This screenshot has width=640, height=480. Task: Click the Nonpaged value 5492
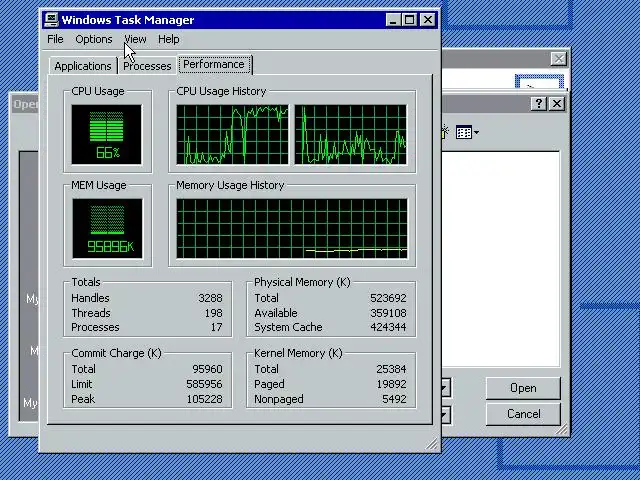pos(394,399)
